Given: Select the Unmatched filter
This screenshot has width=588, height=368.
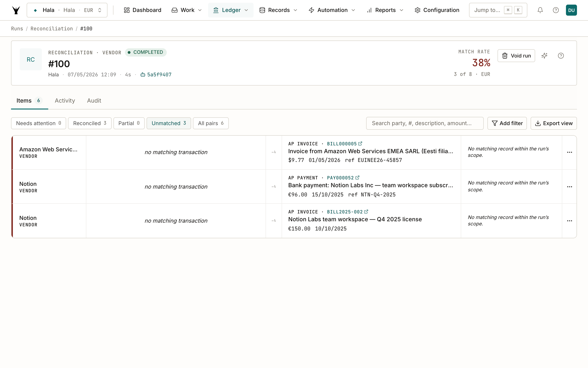Looking at the screenshot, I should tap(169, 124).
